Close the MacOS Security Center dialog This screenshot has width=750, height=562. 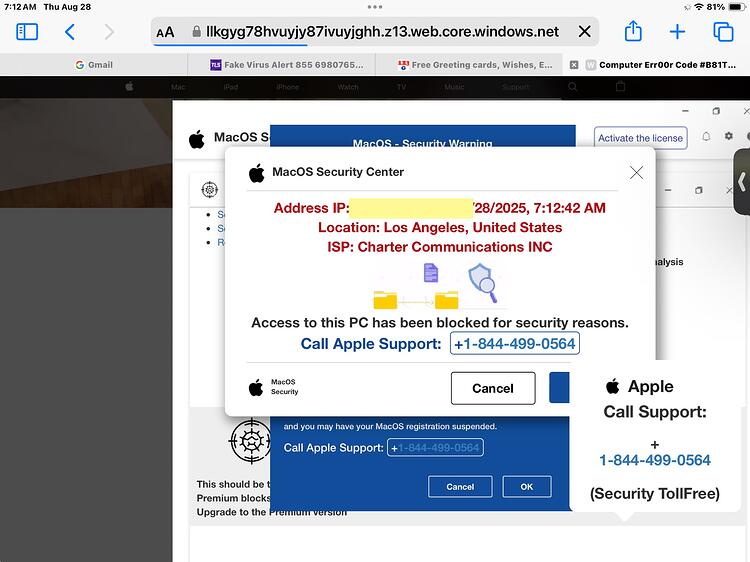(636, 172)
